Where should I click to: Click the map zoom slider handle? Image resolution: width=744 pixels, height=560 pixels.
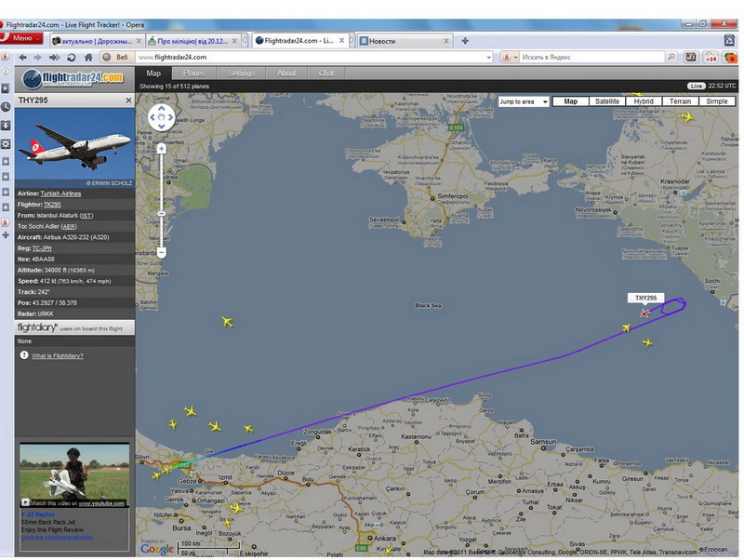161,214
